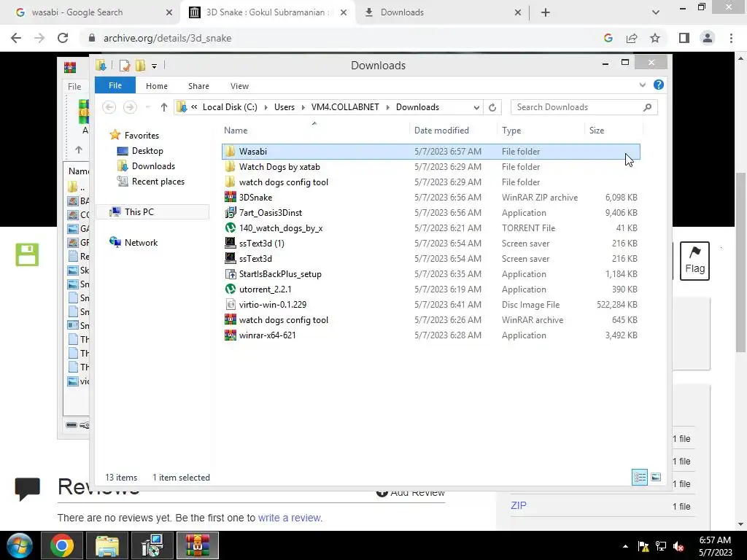The image size is (747, 560).
Task: Click the search magnifier in Search Downloads
Action: [647, 107]
